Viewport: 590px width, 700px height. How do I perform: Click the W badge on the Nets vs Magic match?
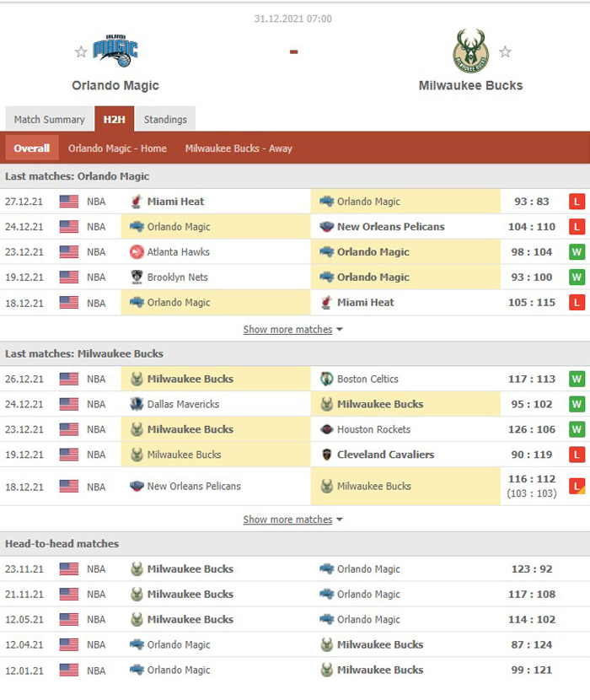(x=577, y=277)
